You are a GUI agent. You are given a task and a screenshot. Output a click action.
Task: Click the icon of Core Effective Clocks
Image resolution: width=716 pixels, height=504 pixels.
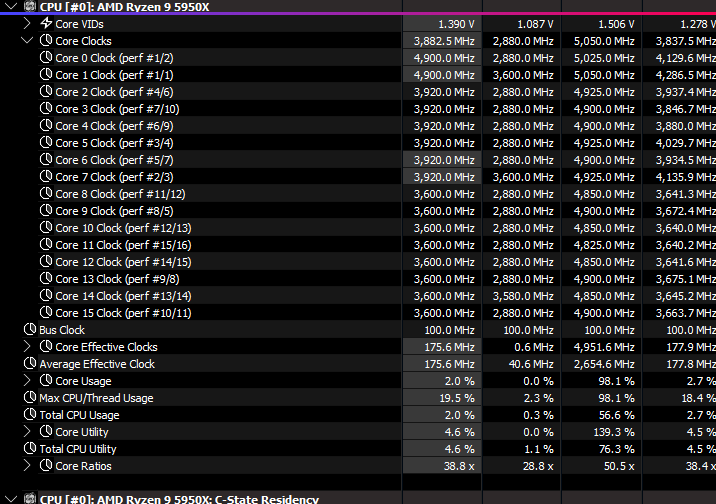tap(46, 346)
